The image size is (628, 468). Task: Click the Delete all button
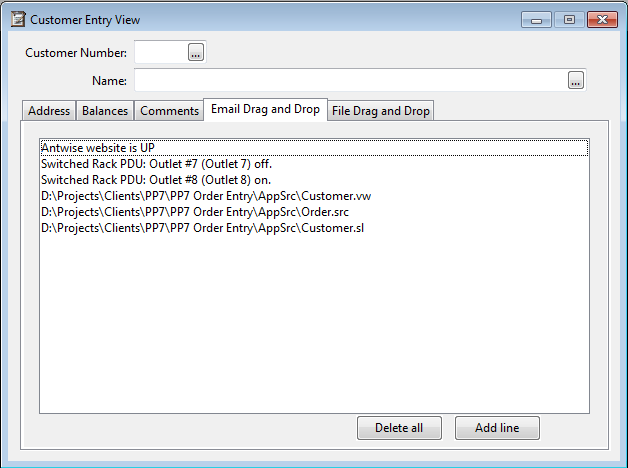[x=399, y=428]
